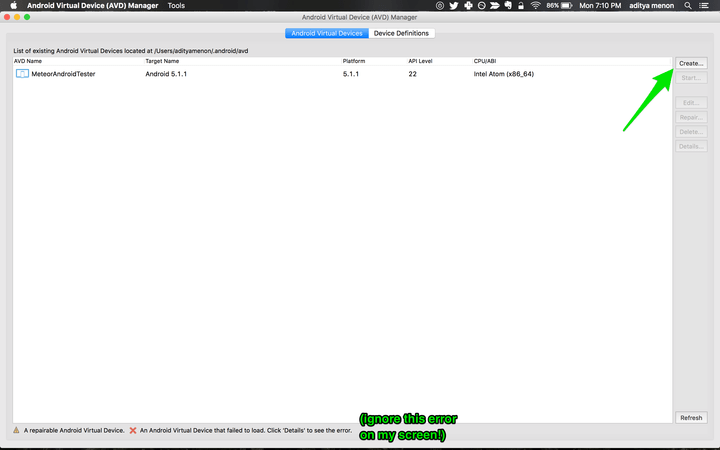
Task: Click the Details... button
Action: (691, 146)
